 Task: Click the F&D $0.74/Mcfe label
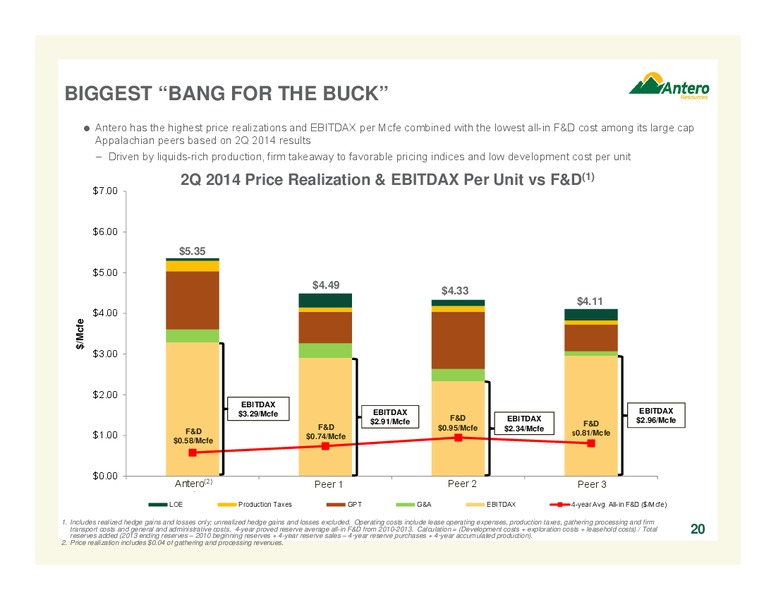pyautogui.click(x=326, y=431)
